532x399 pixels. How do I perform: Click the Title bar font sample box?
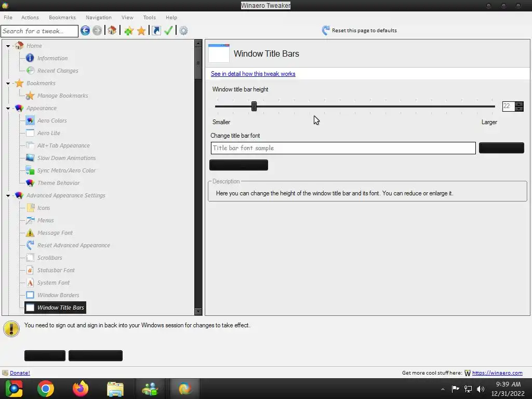[x=343, y=148]
